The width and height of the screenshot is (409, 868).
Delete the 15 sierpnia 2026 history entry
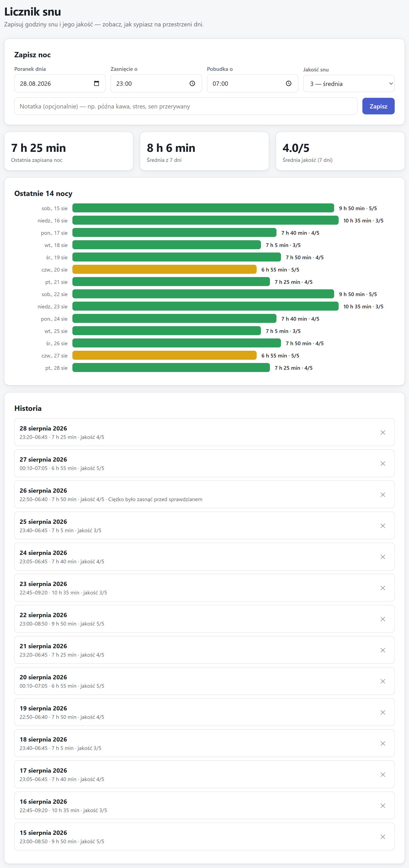coord(383,837)
